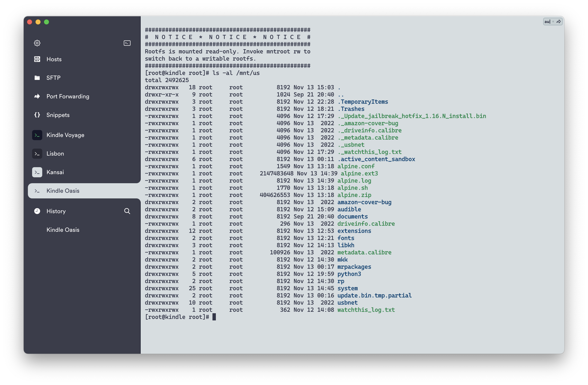The width and height of the screenshot is (588, 385).
Task: Click the SFTP folder icon
Action: (x=37, y=78)
